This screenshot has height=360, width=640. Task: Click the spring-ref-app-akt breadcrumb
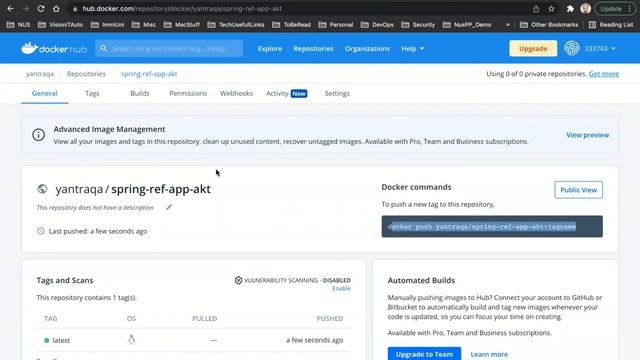point(149,74)
